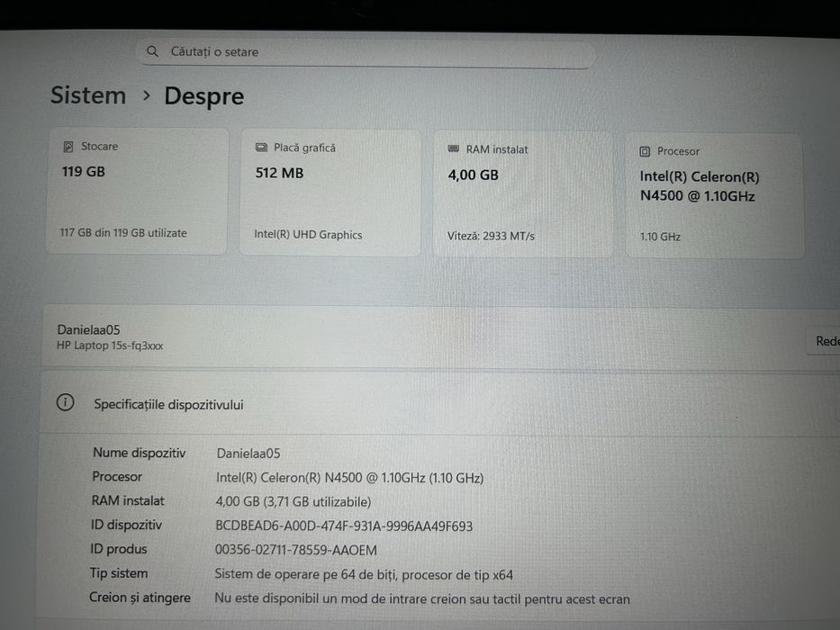Click the '512 MB' graphics memory value

click(x=279, y=173)
